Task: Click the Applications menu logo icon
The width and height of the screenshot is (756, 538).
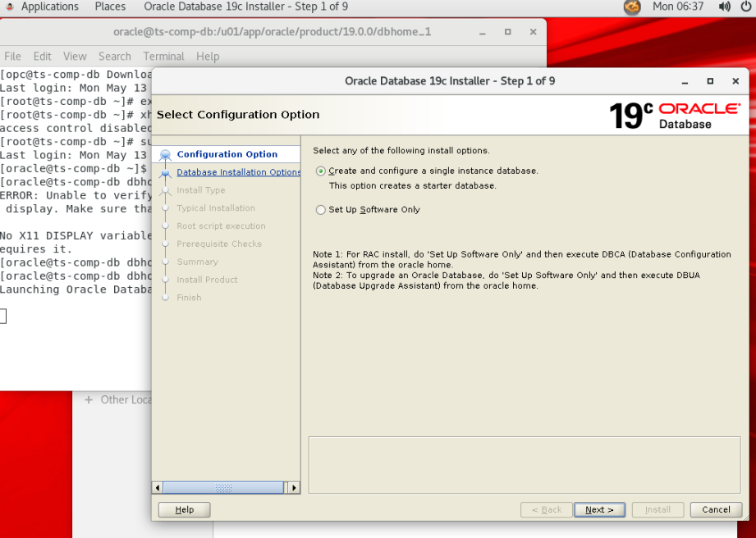Action: tap(9, 7)
